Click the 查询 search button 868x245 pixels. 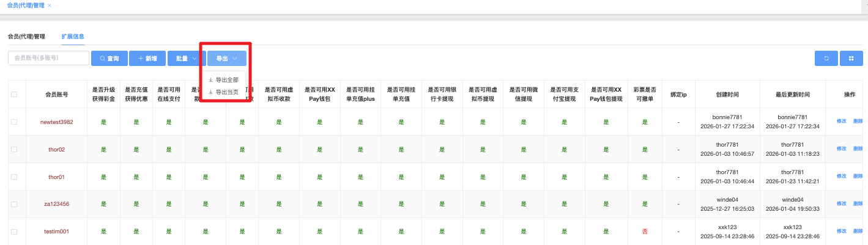[x=109, y=58]
